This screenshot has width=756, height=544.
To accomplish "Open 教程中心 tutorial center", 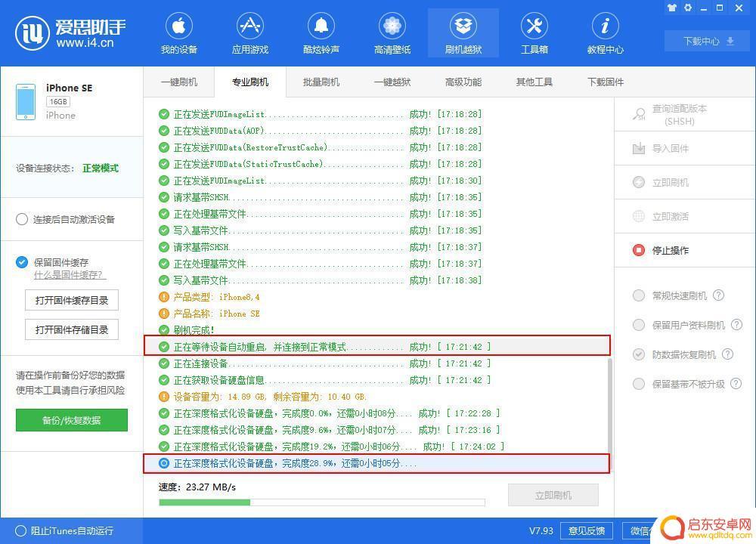I will pos(605,34).
